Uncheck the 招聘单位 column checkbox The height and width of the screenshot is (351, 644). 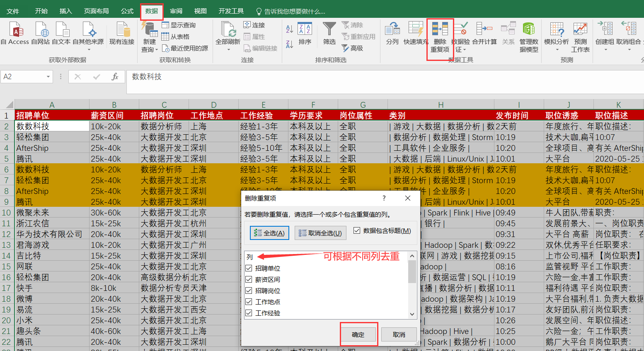pyautogui.click(x=249, y=268)
